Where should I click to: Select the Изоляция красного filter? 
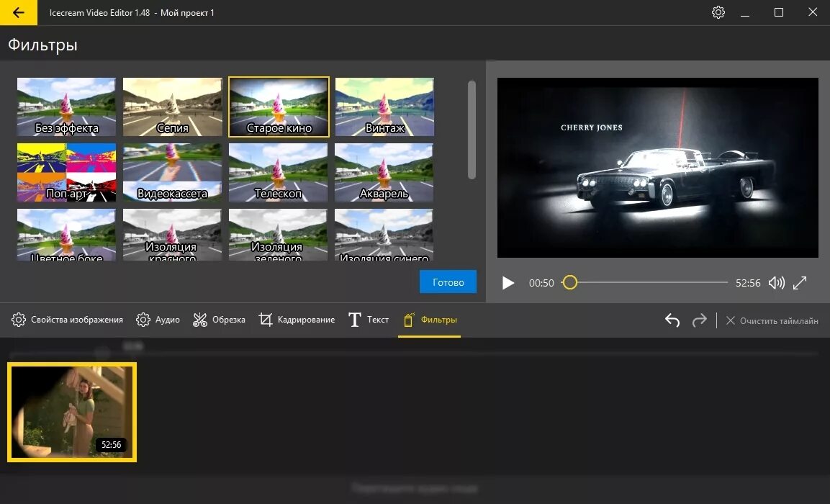click(173, 235)
